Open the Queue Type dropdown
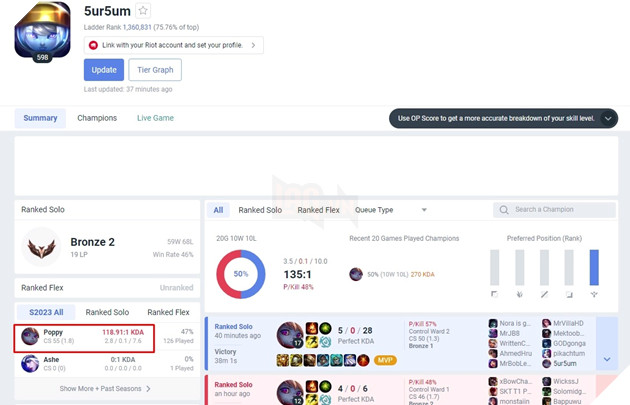 [391, 210]
